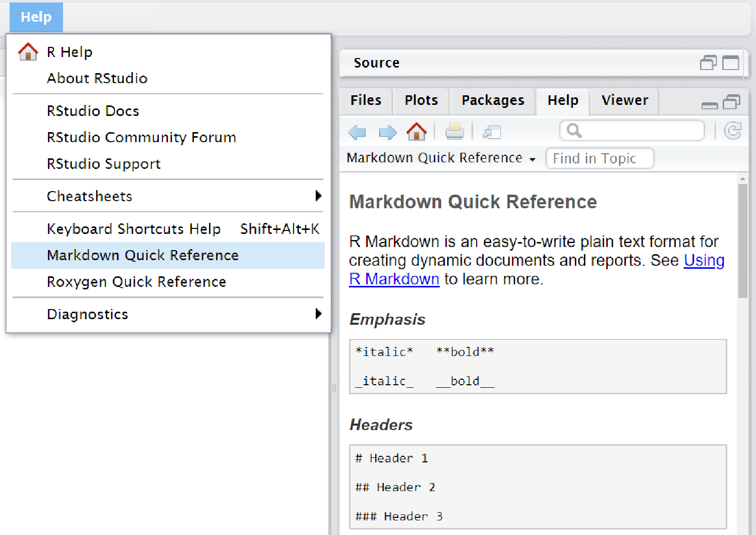The width and height of the screenshot is (756, 535).
Task: Click the ### Header 3 code line
Action: pos(399,517)
